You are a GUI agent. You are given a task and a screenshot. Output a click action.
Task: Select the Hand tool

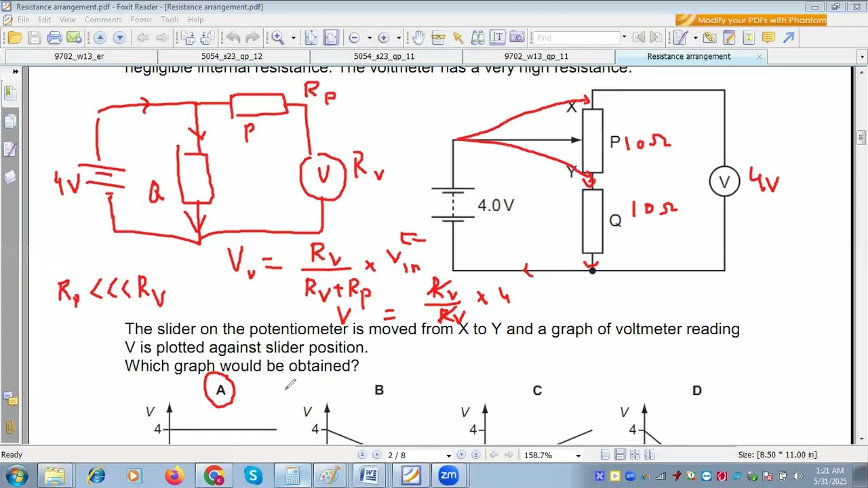(418, 38)
